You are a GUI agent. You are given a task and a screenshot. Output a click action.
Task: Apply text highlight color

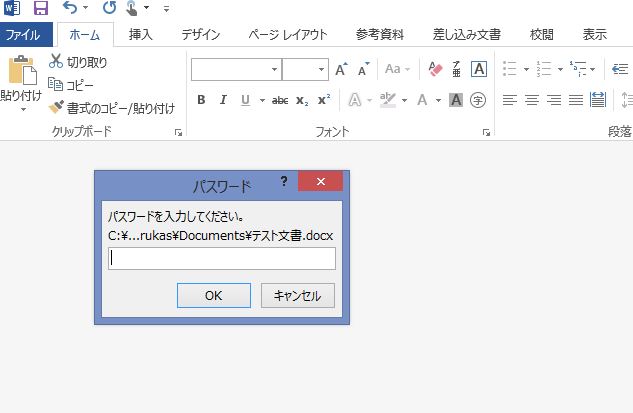(x=388, y=100)
